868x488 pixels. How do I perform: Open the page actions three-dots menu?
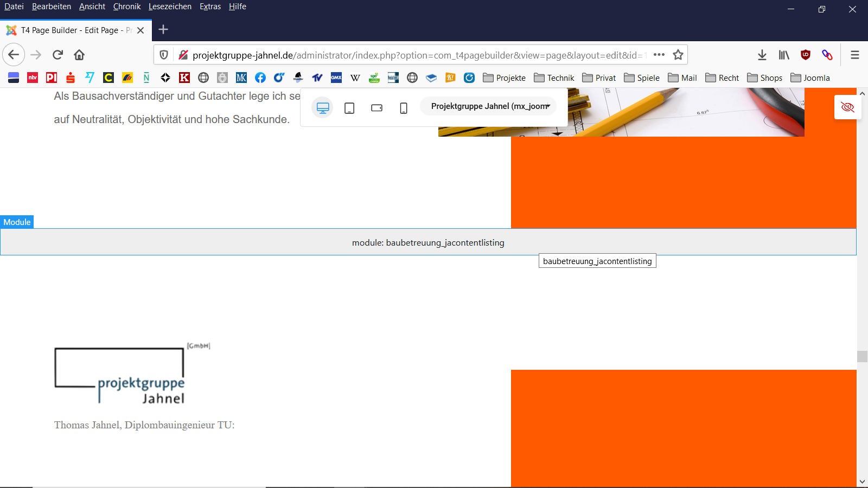(659, 55)
